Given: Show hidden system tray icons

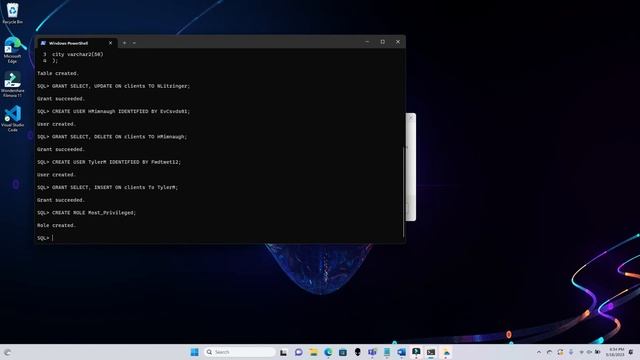Looking at the screenshot, I should (539, 352).
